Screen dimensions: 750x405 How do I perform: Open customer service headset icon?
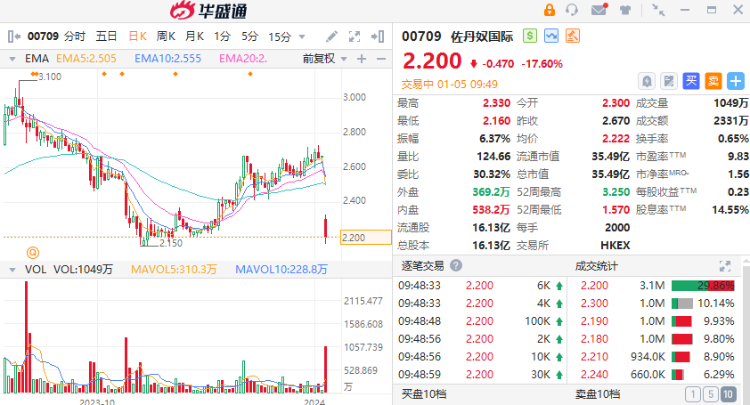click(x=572, y=10)
